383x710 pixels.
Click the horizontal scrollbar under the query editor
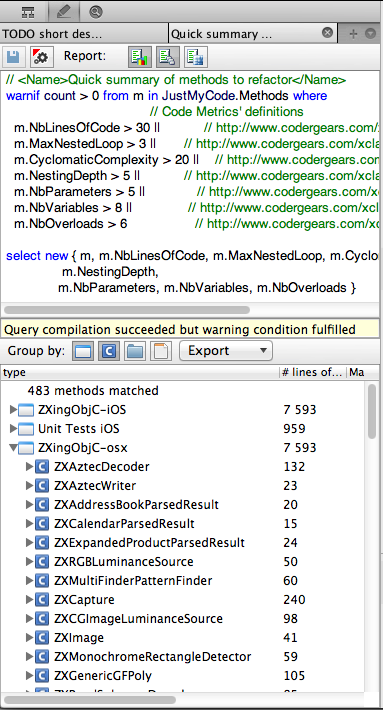pos(127,310)
